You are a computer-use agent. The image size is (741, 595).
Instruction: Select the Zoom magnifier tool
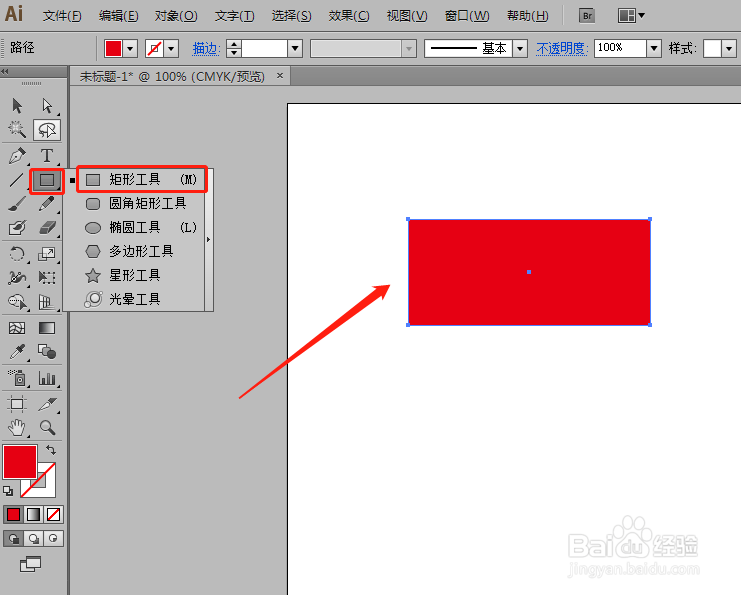[x=47, y=428]
